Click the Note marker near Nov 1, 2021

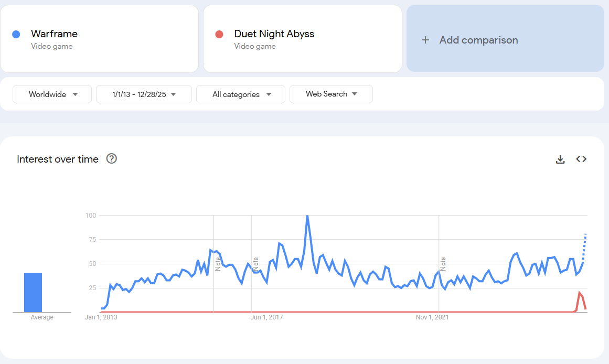(x=443, y=264)
